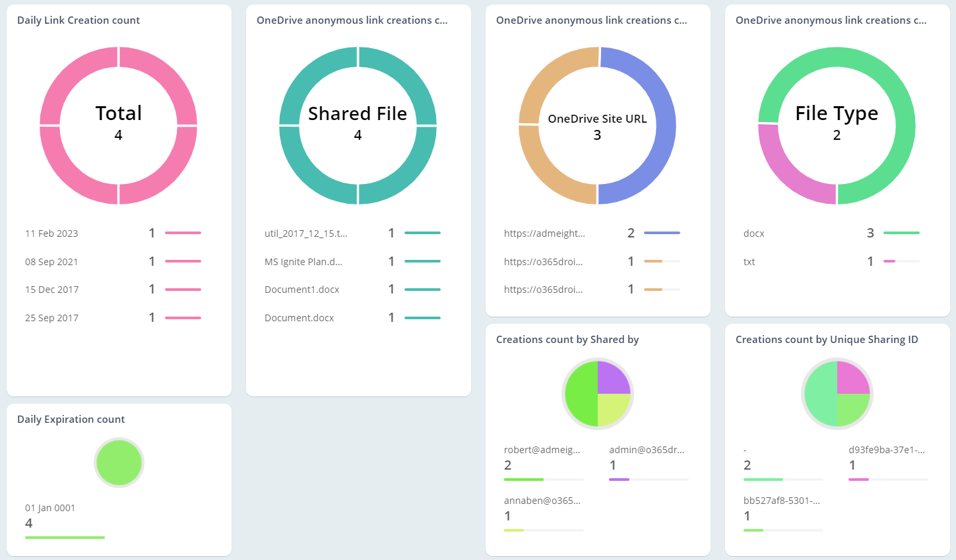Click the green progress bar under docx
The image size is (956, 560).
point(903,233)
